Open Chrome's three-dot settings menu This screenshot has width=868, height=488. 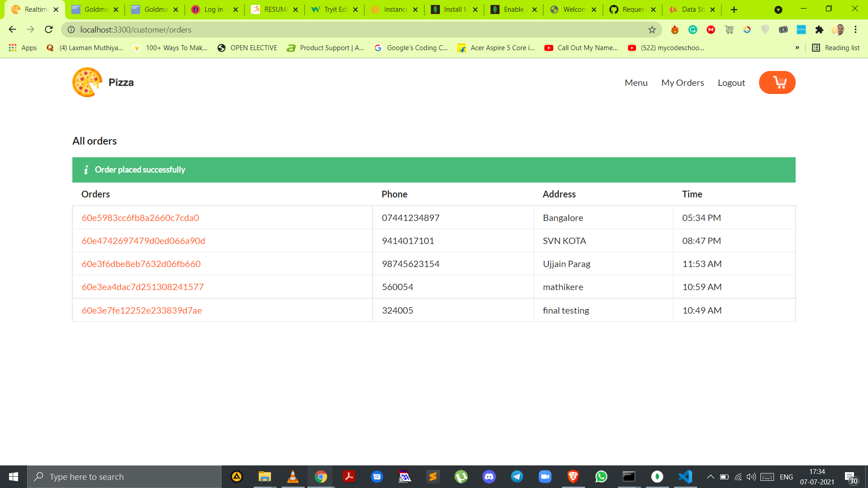click(855, 29)
